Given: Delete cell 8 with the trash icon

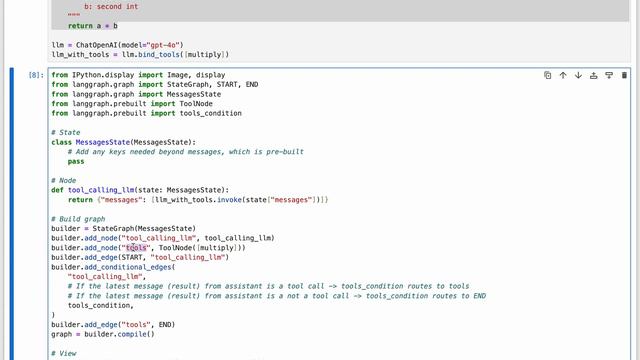Looking at the screenshot, I should tap(624, 75).
